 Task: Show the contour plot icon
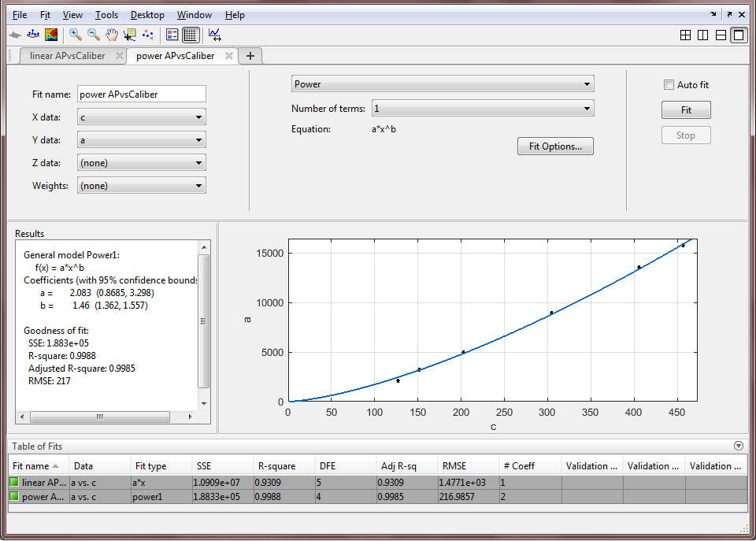[x=51, y=35]
